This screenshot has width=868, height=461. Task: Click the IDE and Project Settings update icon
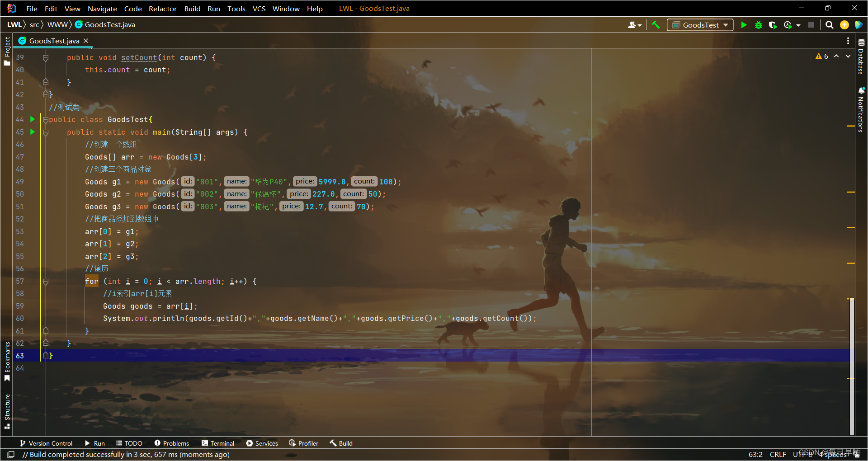(844, 25)
